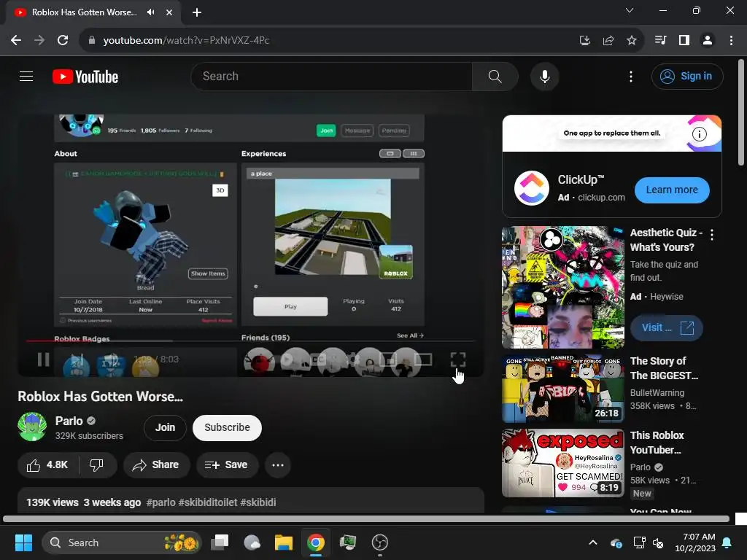Open Aesthetic Quiz ad thumbnail
The height and width of the screenshot is (560, 747).
[563, 287]
